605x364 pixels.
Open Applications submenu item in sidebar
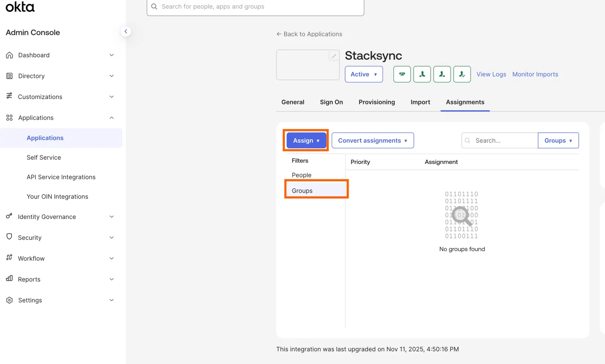click(61, 138)
